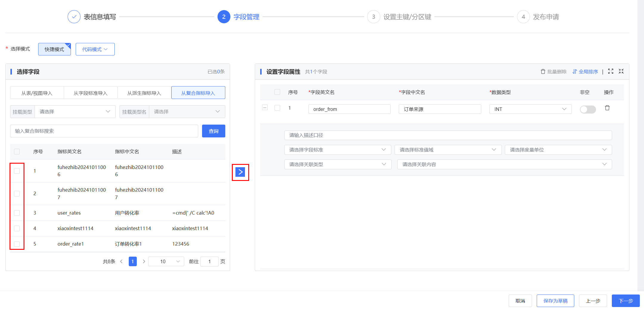The width and height of the screenshot is (644, 310).
Task: Click the 查询 search button
Action: [x=213, y=131]
